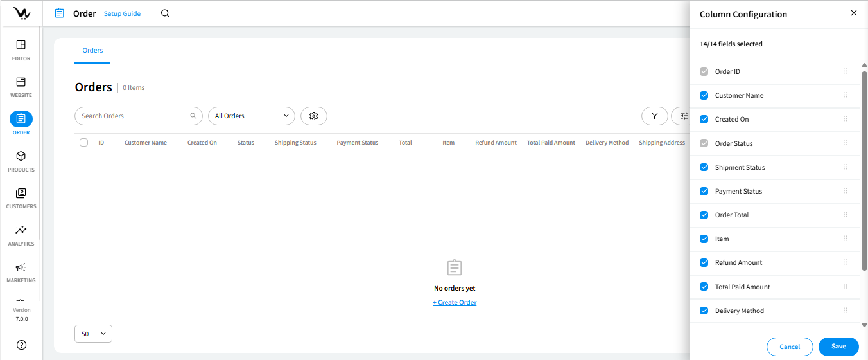868x360 pixels.
Task: Open column settings gear icon
Action: [x=314, y=116]
